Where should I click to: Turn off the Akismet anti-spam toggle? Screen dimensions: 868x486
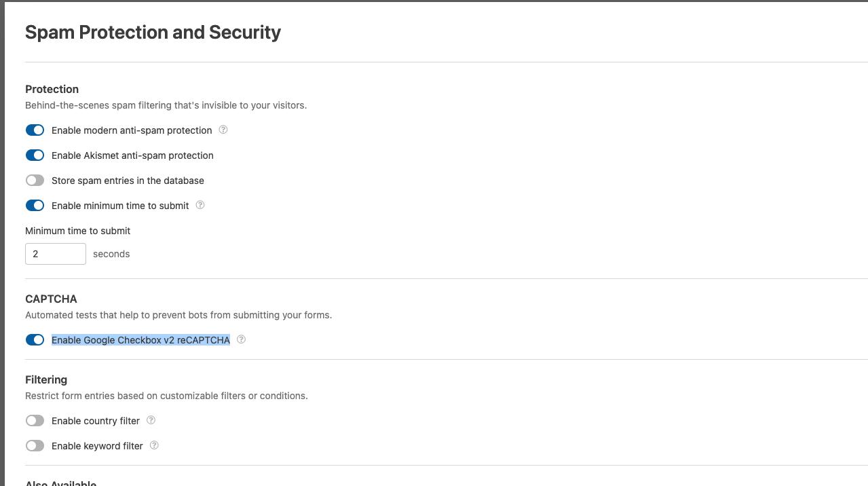[x=35, y=155]
